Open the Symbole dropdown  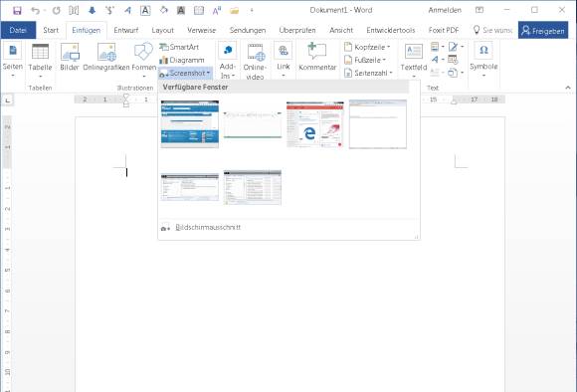click(483, 61)
